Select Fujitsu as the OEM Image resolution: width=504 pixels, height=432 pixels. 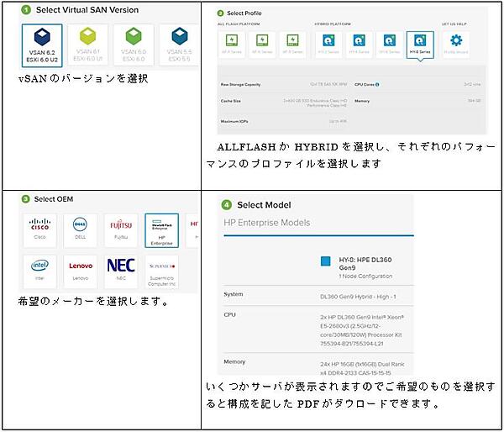coord(121,230)
